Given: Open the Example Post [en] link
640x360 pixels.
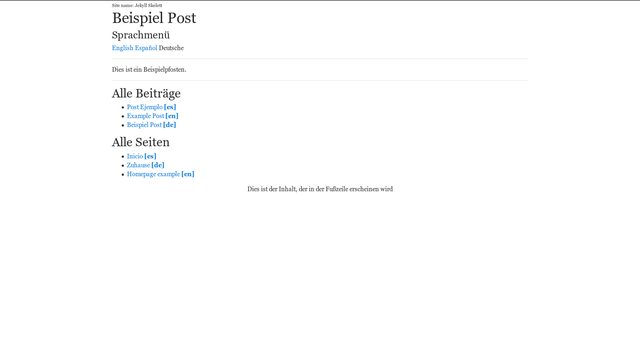Looking at the screenshot, I should coord(153,116).
